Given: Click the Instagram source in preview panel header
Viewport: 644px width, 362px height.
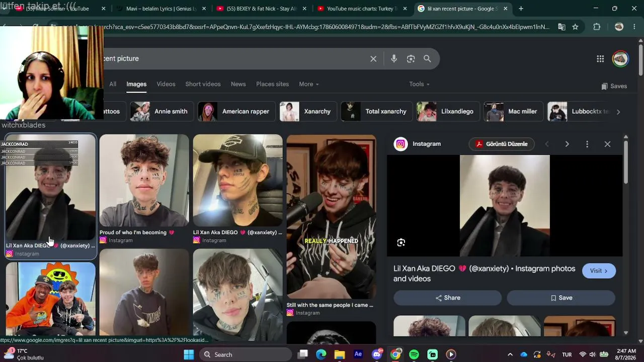Looking at the screenshot, I should [418, 144].
